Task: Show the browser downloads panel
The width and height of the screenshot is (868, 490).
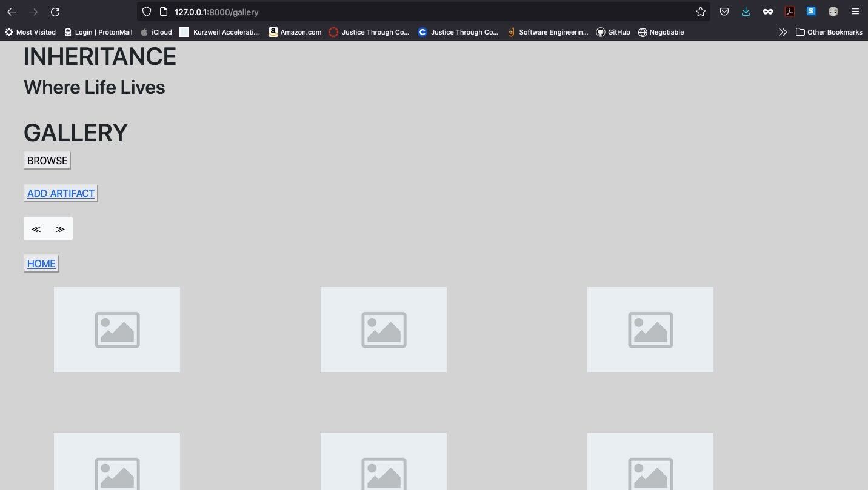Action: click(x=746, y=12)
